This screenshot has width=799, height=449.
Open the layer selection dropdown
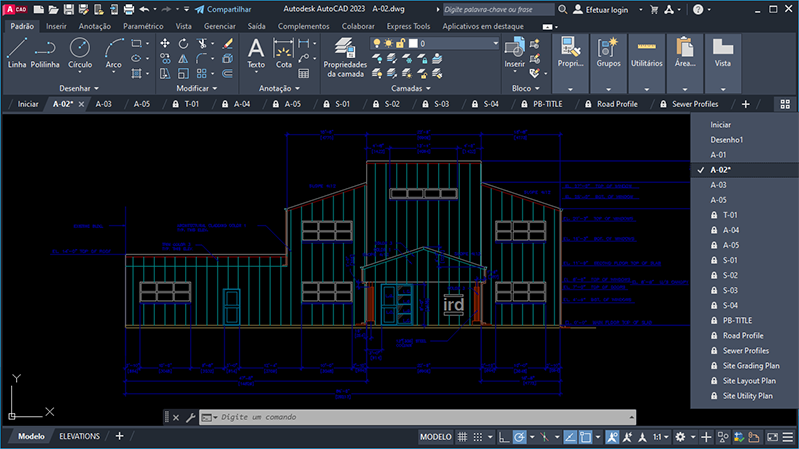(x=495, y=43)
